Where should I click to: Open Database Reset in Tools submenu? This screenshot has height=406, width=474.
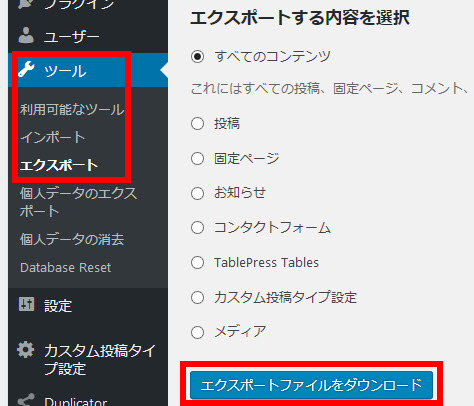(66, 268)
